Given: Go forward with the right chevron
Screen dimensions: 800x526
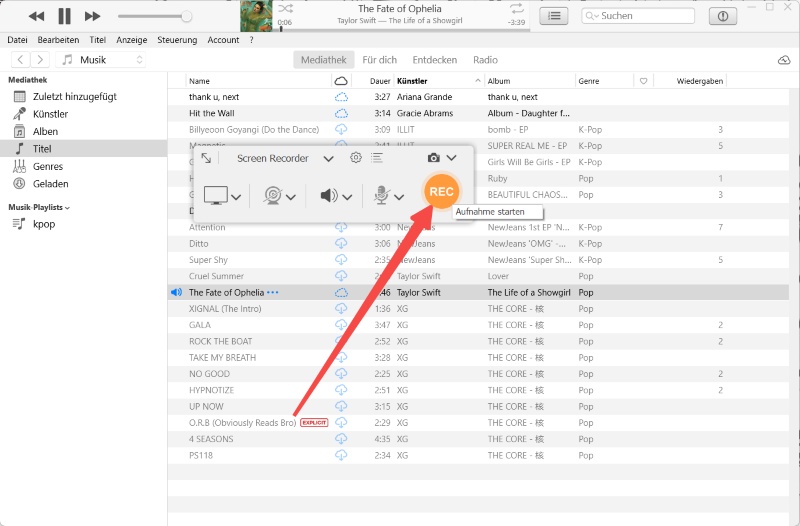Looking at the screenshot, I should 40,60.
